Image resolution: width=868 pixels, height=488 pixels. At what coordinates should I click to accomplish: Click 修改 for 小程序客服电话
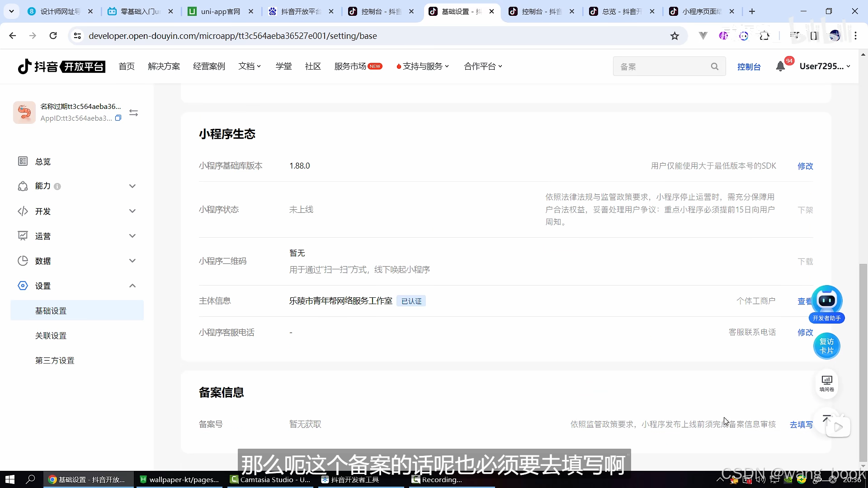tap(805, 332)
